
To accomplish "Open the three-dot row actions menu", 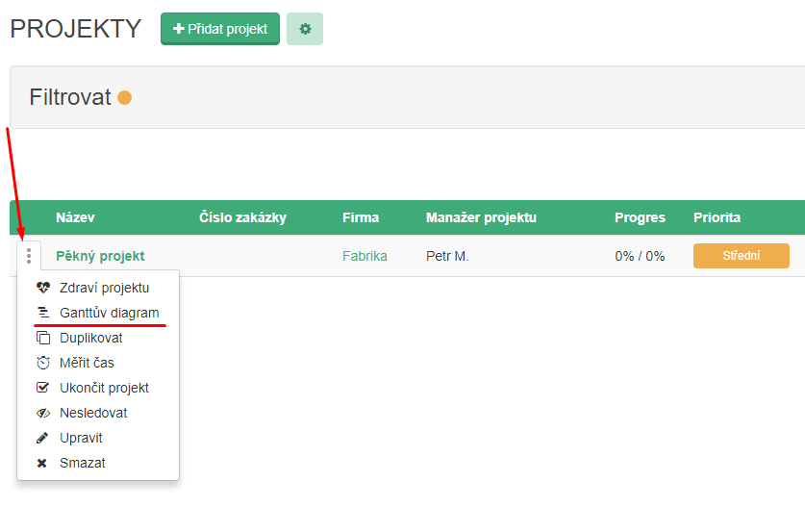I will (29, 256).
